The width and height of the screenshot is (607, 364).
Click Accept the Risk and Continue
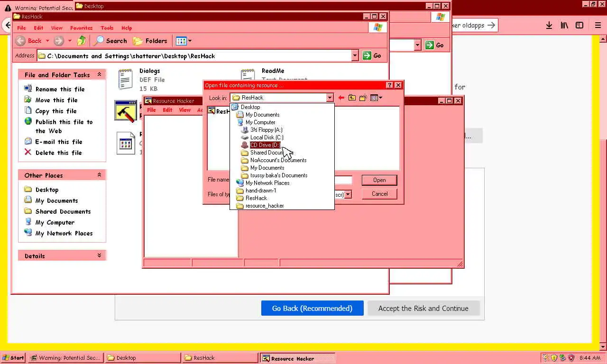tap(423, 308)
